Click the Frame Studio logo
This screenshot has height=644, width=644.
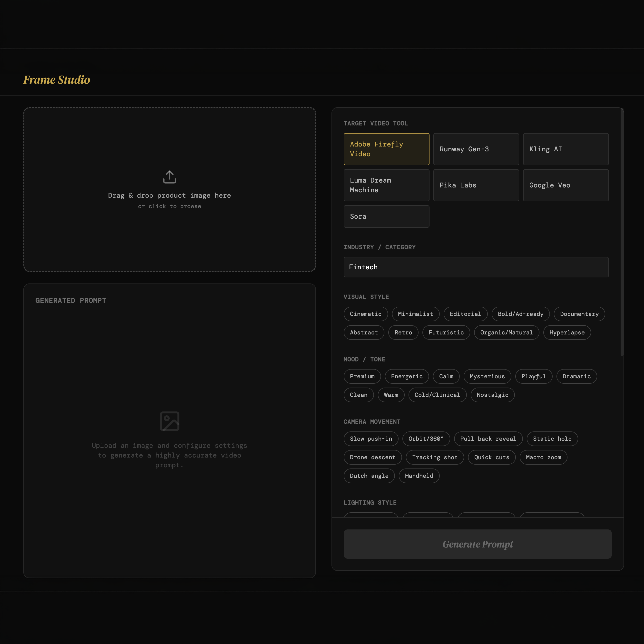pos(57,80)
